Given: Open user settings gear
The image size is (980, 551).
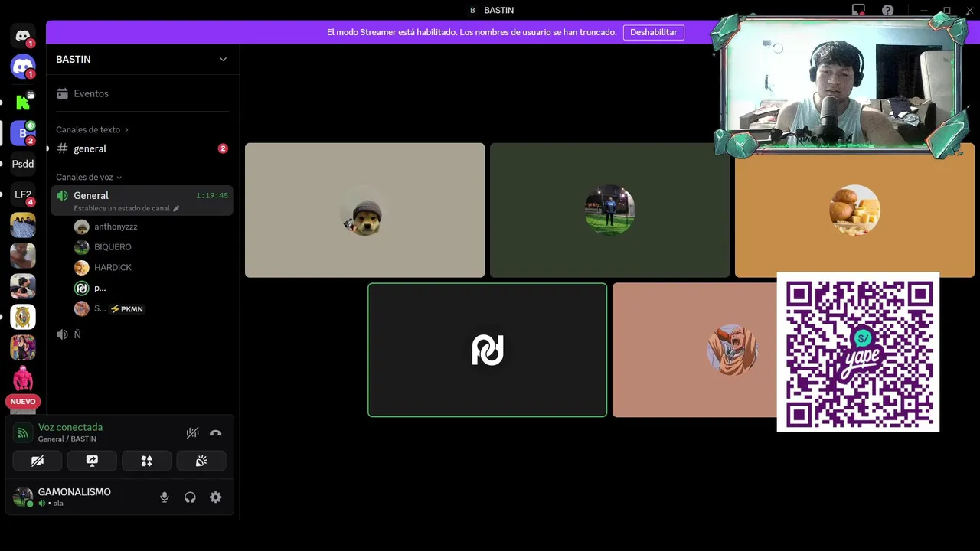Looking at the screenshot, I should point(216,497).
